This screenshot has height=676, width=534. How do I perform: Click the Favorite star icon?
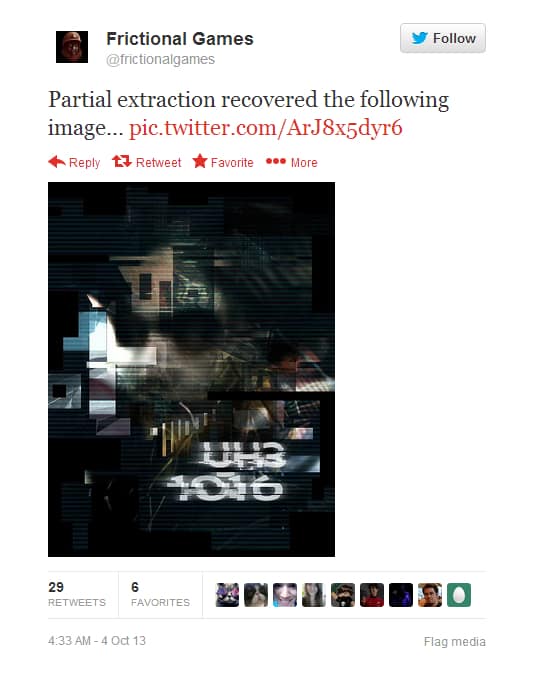(x=200, y=161)
